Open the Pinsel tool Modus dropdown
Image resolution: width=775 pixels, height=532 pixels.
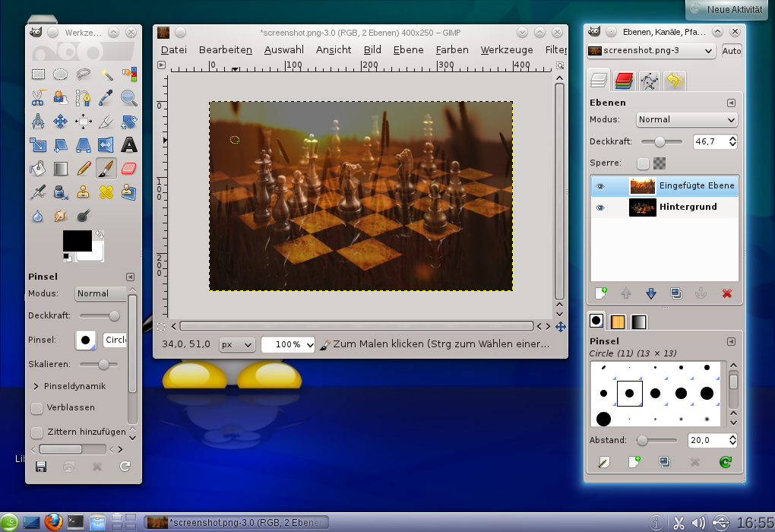coord(100,293)
